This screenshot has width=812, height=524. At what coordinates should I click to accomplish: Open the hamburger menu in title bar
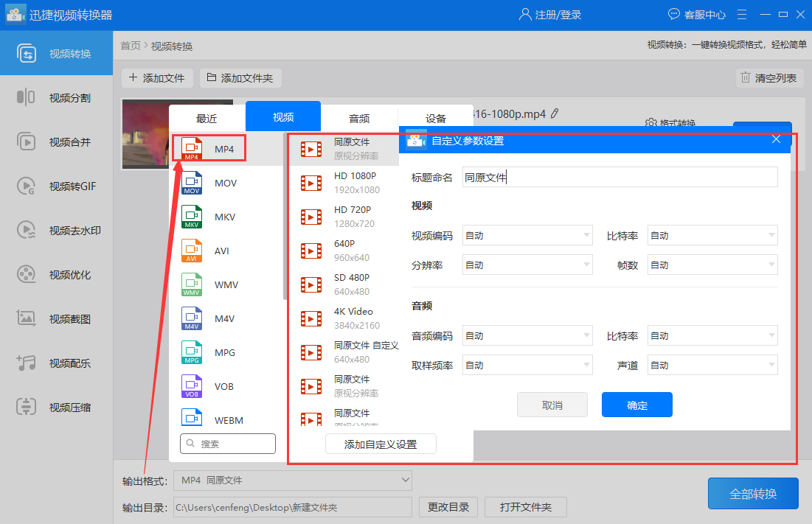742,15
